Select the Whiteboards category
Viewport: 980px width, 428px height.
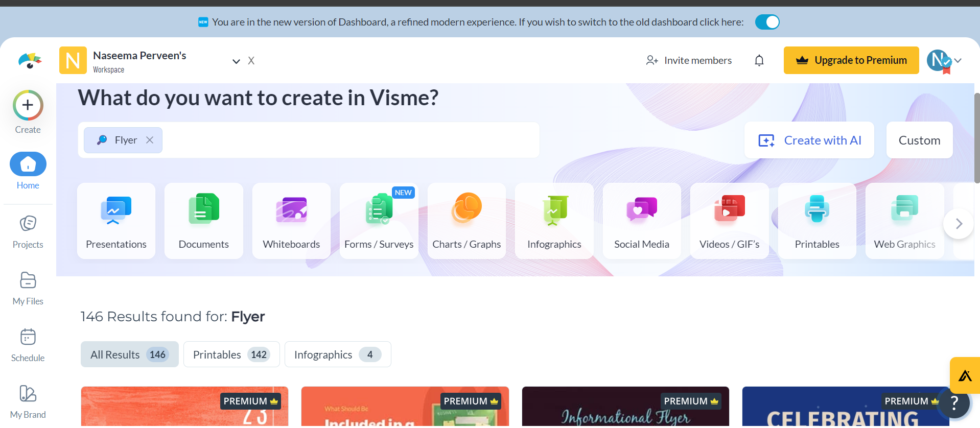point(291,221)
